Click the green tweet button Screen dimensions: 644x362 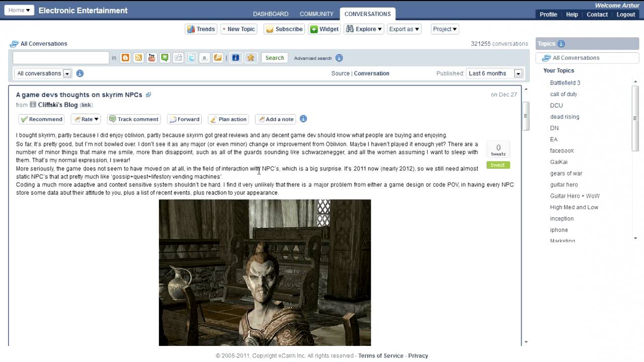(498, 165)
